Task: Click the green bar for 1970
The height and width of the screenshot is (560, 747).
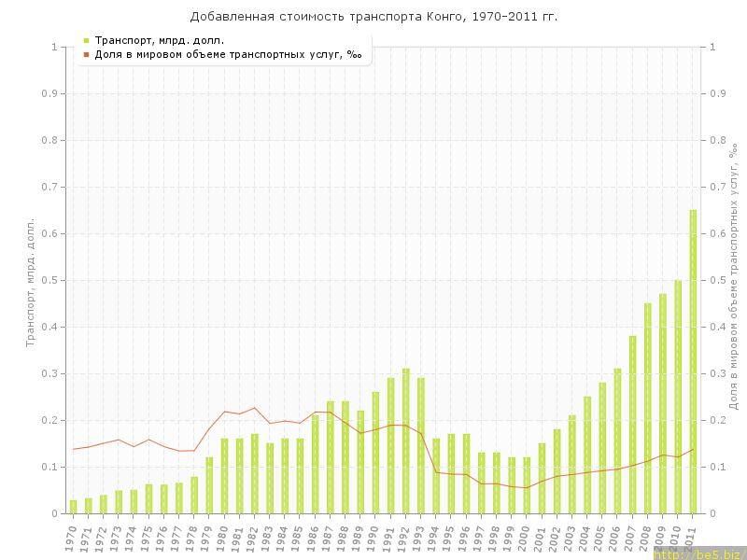Action: tap(74, 507)
